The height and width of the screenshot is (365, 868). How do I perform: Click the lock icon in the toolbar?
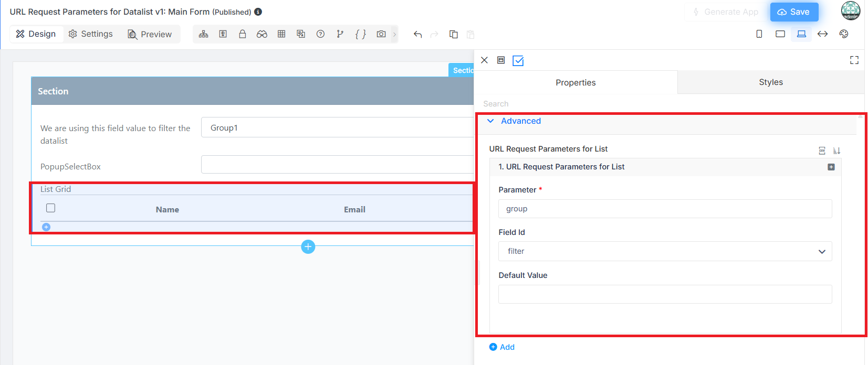click(x=243, y=34)
